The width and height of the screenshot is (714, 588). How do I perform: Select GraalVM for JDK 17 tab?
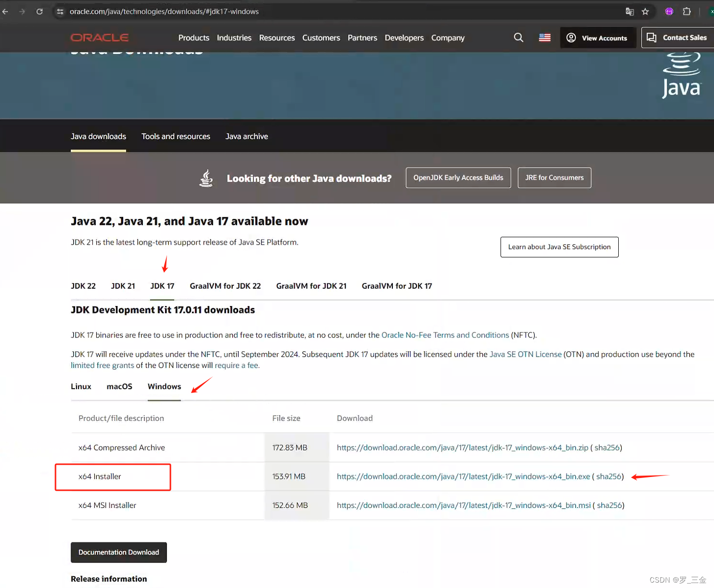coord(397,286)
